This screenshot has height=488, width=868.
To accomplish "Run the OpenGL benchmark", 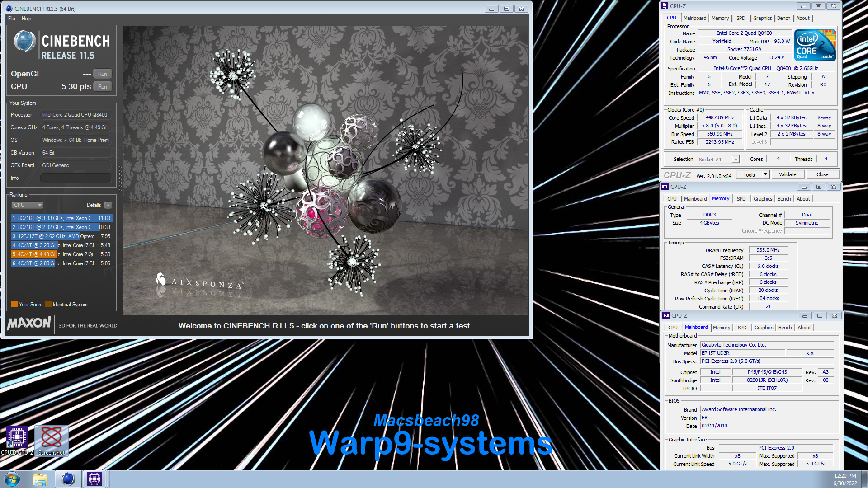I will (x=103, y=74).
